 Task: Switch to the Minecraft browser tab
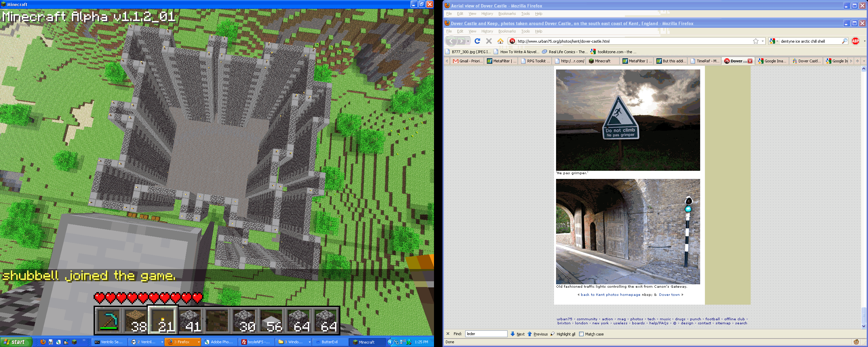tap(603, 61)
